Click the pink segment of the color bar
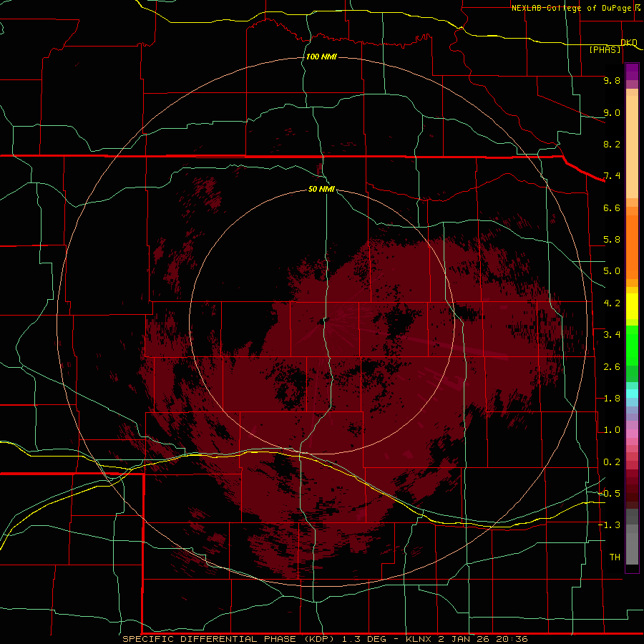The height and width of the screenshot is (644, 644). [x=632, y=434]
